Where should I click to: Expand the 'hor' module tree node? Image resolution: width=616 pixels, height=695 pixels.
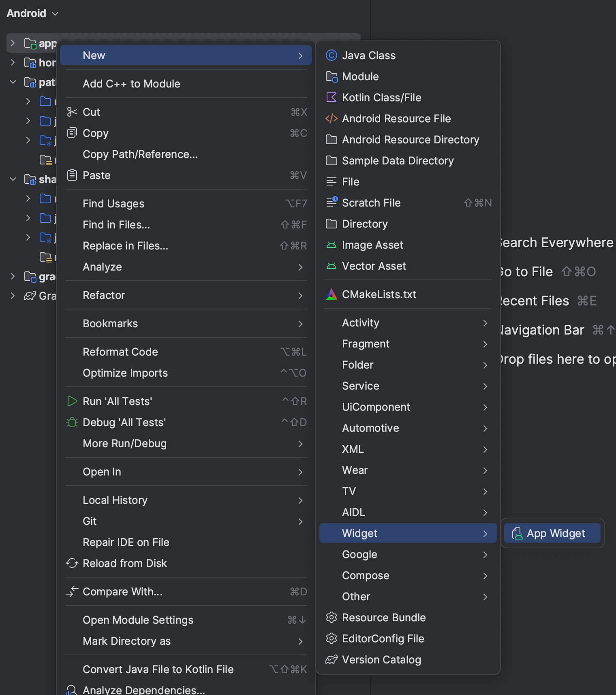coord(13,62)
